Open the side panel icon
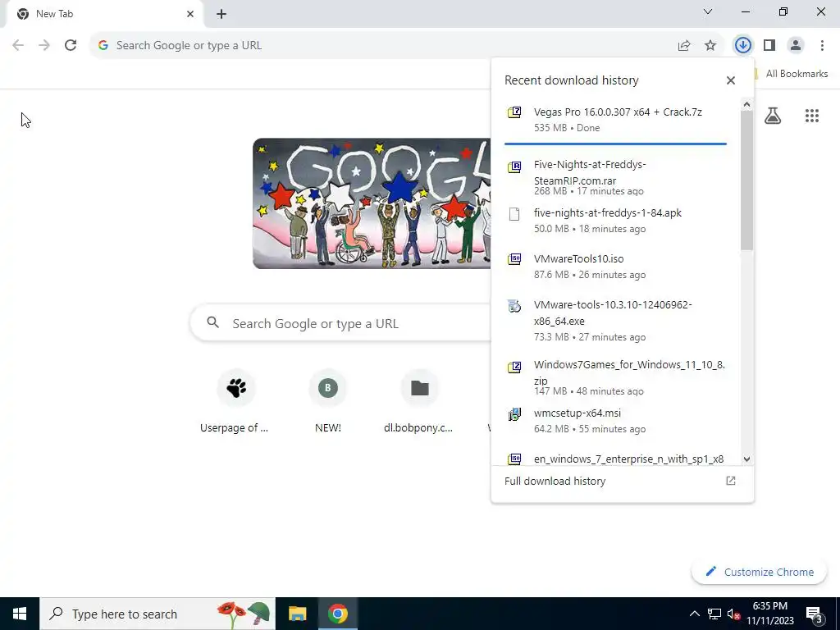The width and height of the screenshot is (840, 630). tap(769, 46)
